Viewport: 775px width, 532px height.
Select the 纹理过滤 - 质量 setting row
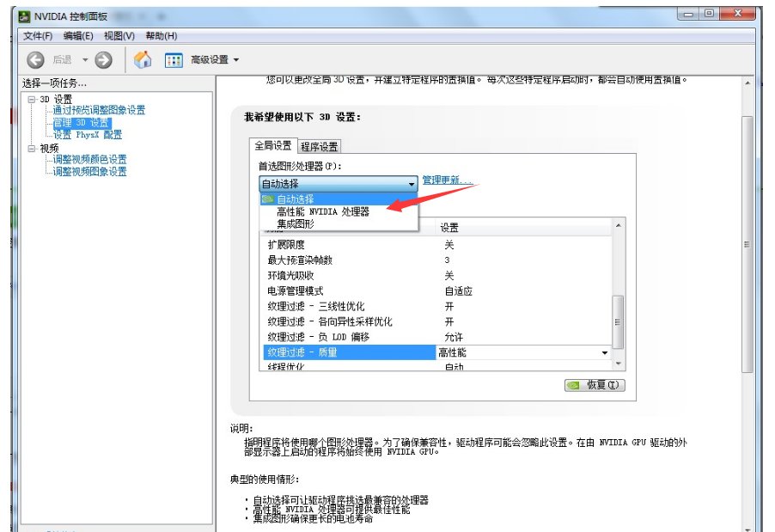[x=301, y=352]
